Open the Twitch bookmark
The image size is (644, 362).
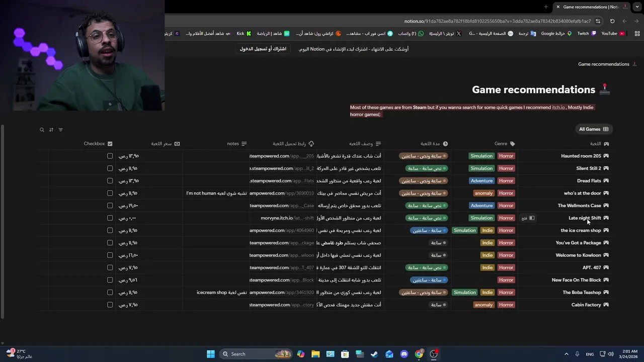(x=587, y=34)
